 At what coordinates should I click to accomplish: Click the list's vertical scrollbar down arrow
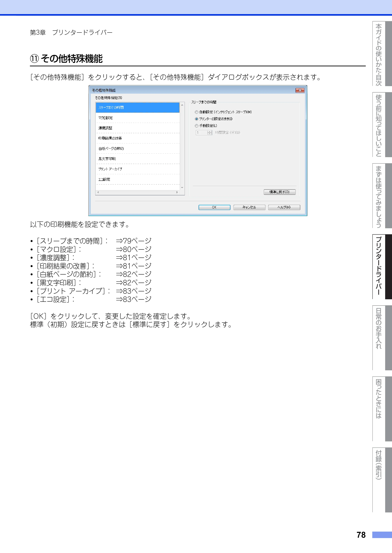182,188
